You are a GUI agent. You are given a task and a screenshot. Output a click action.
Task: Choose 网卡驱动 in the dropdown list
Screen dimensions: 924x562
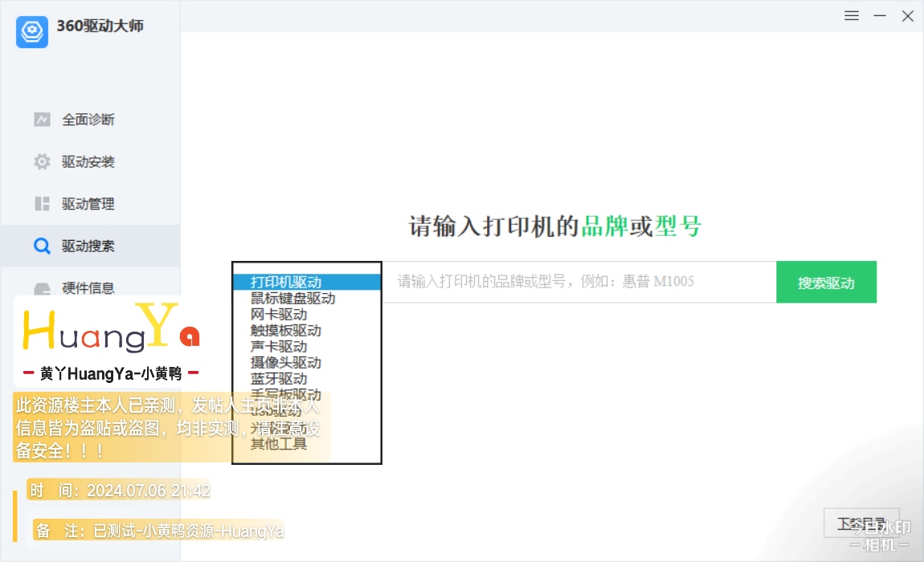pos(307,315)
